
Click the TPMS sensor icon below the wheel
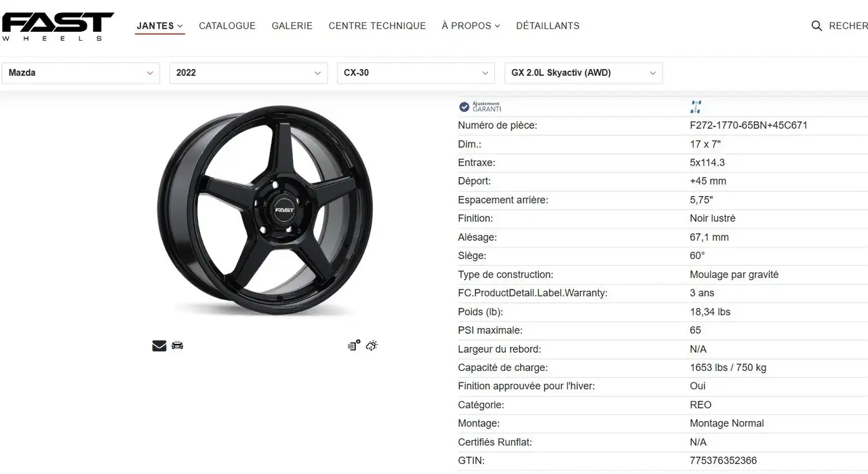point(354,345)
